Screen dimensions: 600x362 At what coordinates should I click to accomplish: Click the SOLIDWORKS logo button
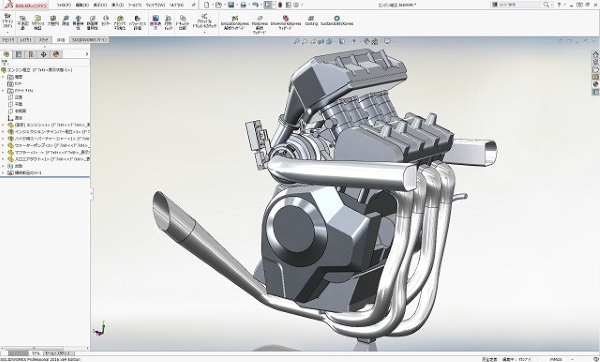coord(26,5)
